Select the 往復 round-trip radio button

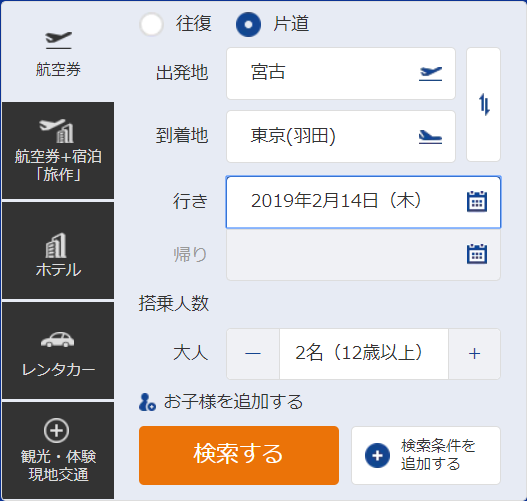(x=151, y=24)
